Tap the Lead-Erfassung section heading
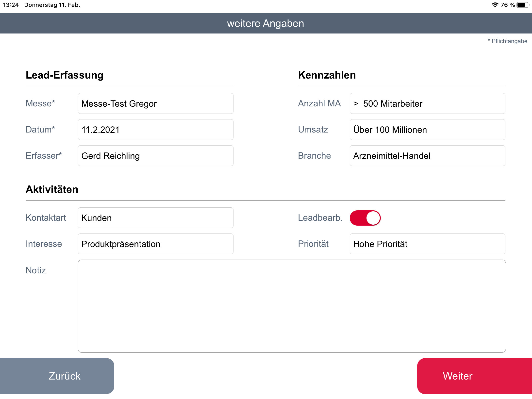Screen dimensions: 532x399 [x=65, y=75]
